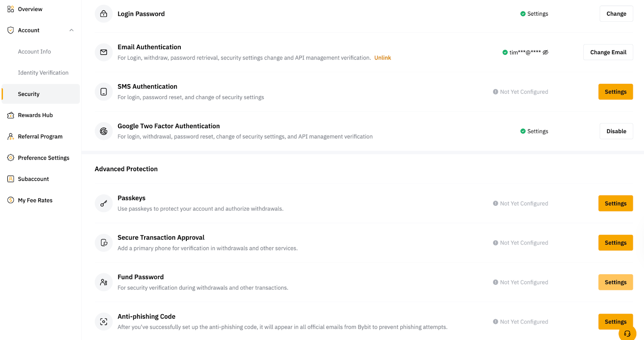Click the Fund Password person icon

tap(103, 282)
